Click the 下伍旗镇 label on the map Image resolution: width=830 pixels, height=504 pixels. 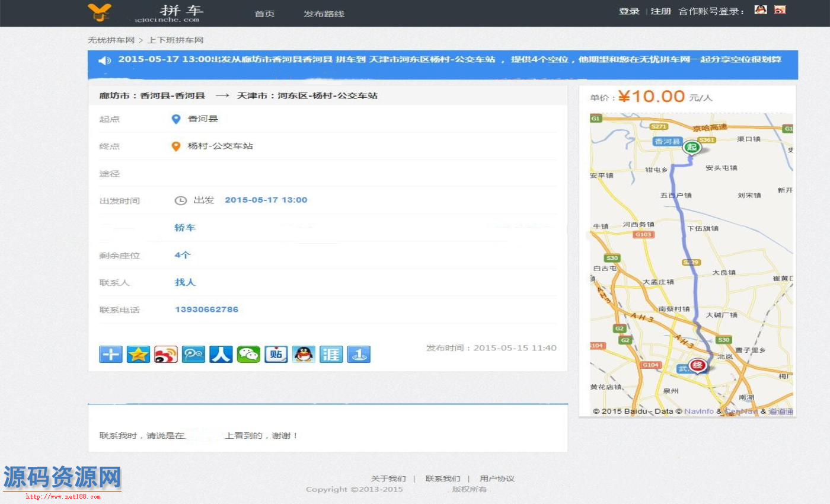pyautogui.click(x=703, y=228)
